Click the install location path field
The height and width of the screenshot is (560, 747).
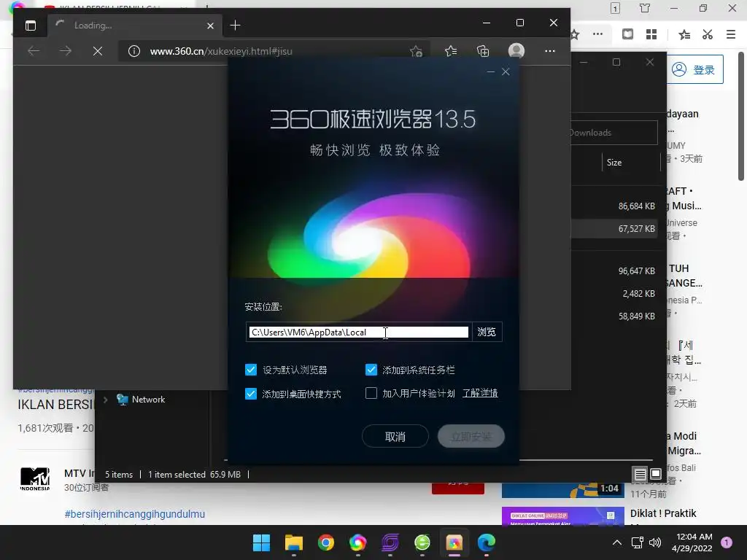coord(359,332)
